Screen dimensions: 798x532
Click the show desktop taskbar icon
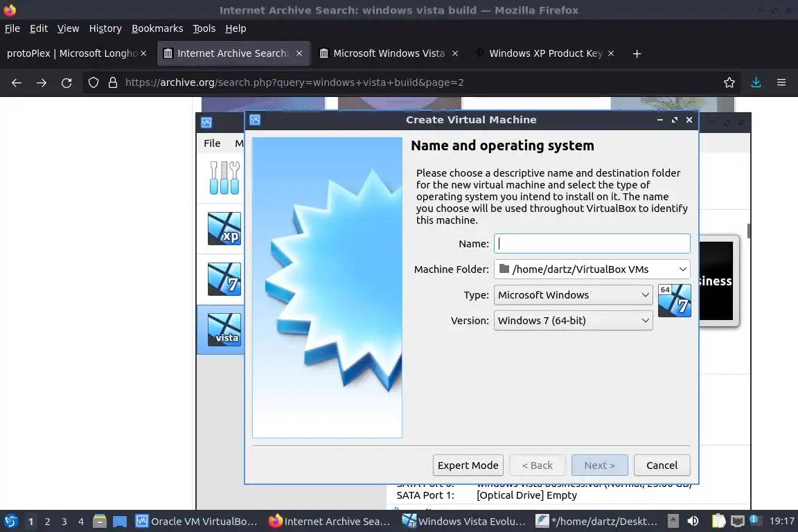[120, 522]
